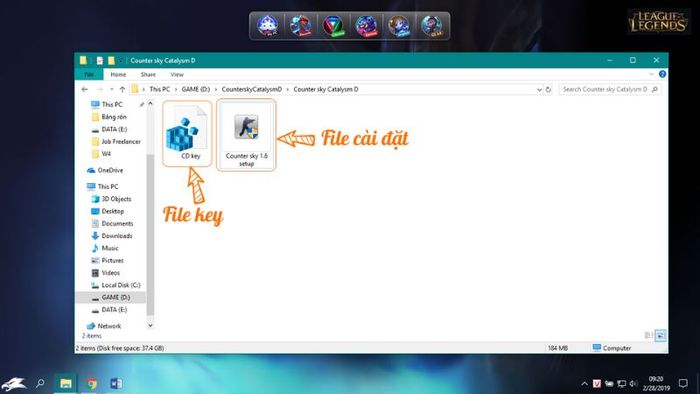Go back using the back arrow

tap(85, 89)
